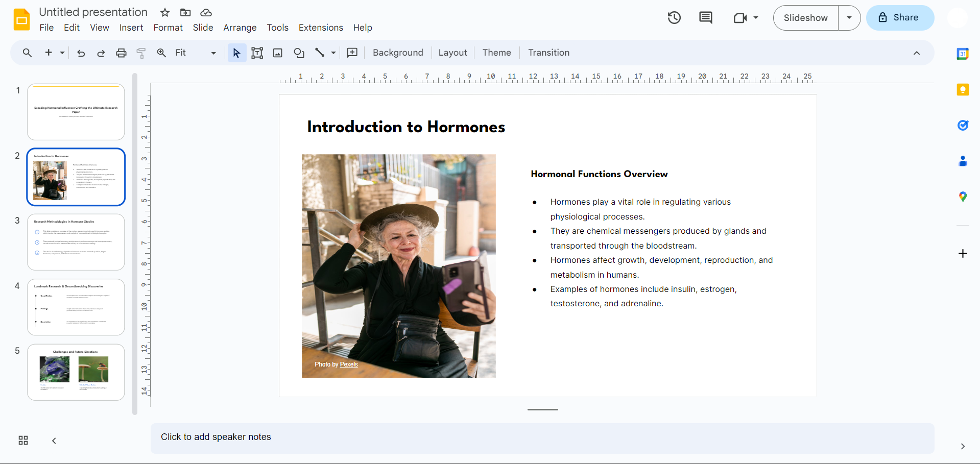Screen dimensions: 980x464
Task: Click the version history clock icon
Action: click(x=674, y=18)
